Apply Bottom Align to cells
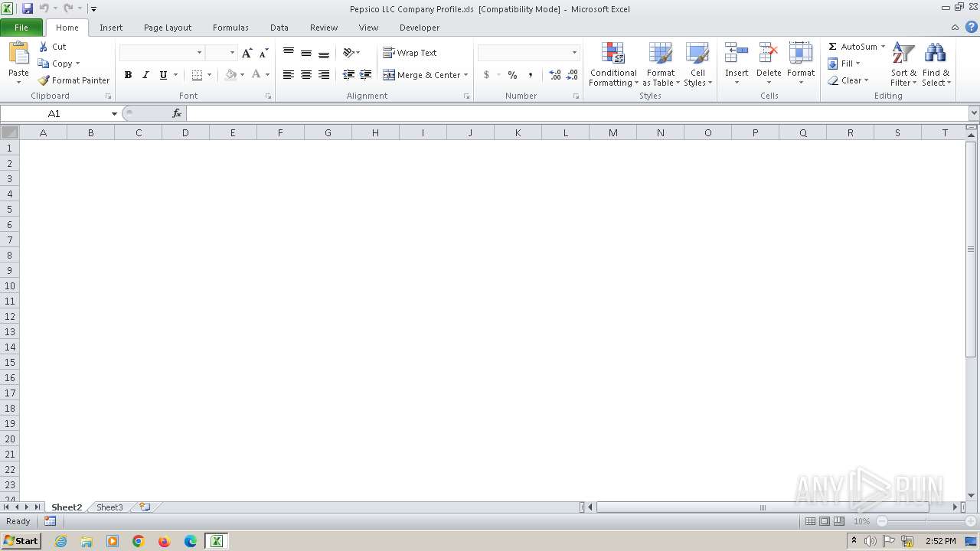Screen dimensions: 980x551 (324, 53)
